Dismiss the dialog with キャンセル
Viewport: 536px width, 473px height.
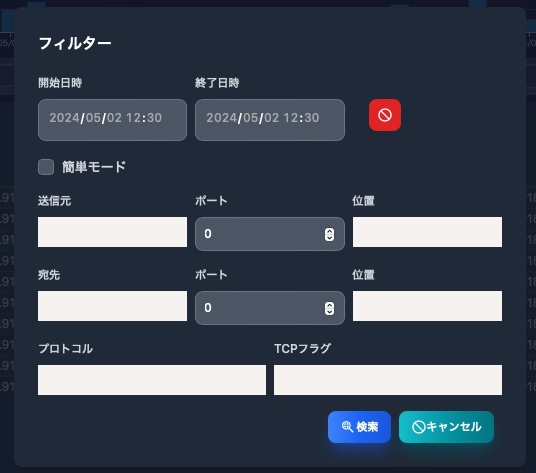point(446,427)
